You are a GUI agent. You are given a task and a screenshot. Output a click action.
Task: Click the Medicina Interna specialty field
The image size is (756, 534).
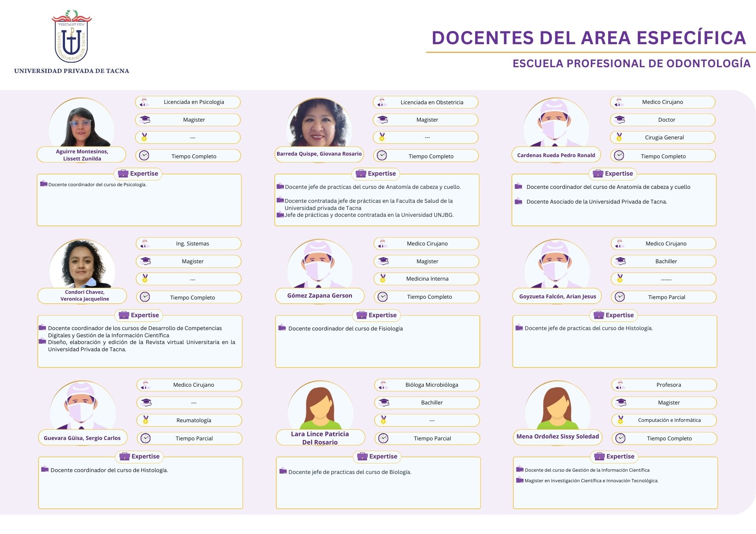point(426,279)
